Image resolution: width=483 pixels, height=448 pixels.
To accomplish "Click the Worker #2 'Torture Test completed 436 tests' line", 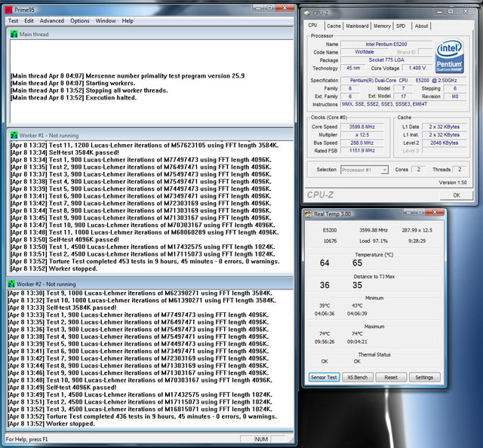I will 142,416.
